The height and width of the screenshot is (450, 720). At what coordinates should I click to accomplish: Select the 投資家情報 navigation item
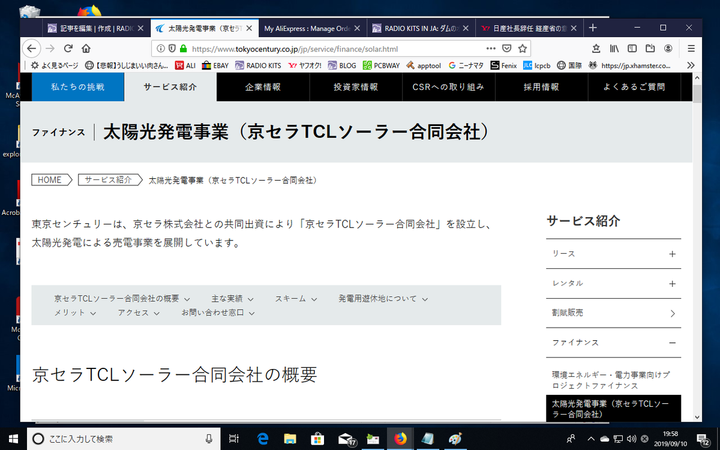coord(356,87)
